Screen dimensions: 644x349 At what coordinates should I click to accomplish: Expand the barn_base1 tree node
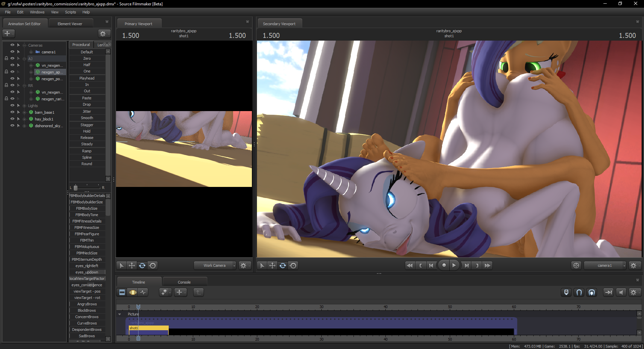(24, 112)
